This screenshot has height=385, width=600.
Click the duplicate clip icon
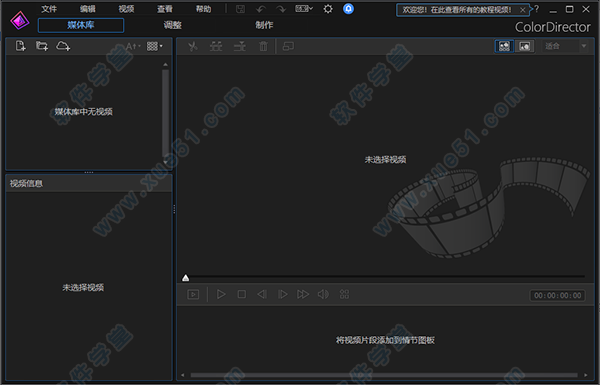(x=288, y=46)
